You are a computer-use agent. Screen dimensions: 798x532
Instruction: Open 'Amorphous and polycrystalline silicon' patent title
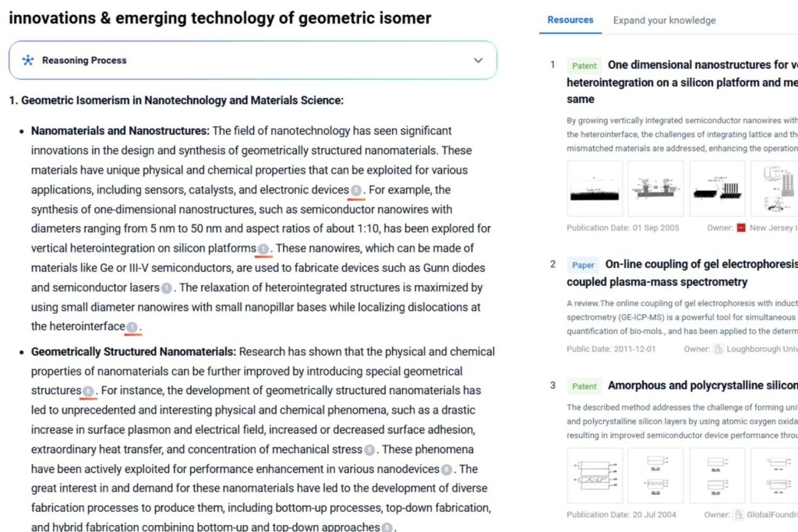point(701,386)
